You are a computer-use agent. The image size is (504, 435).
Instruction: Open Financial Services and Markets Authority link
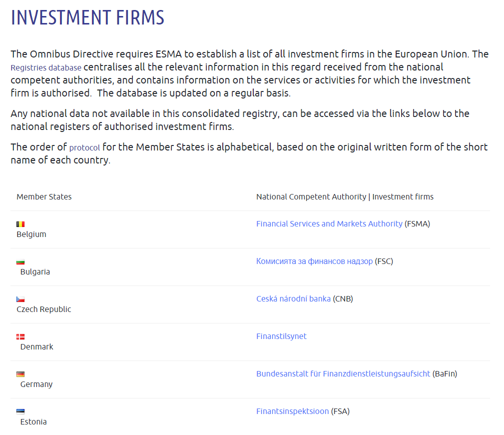[x=329, y=224]
